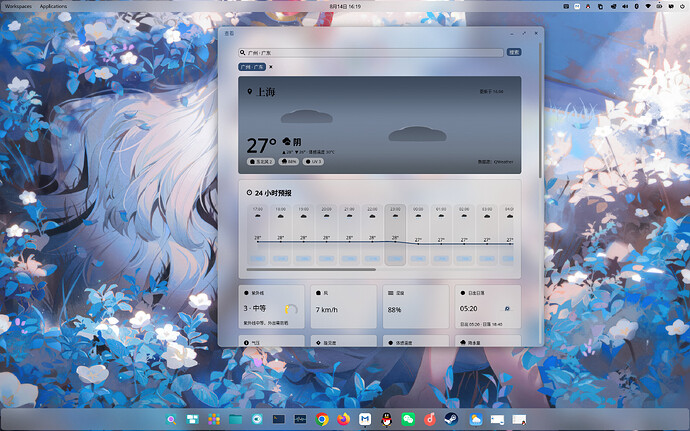Open the Workspaces menu in top panel
690x431 pixels.
click(x=18, y=6)
